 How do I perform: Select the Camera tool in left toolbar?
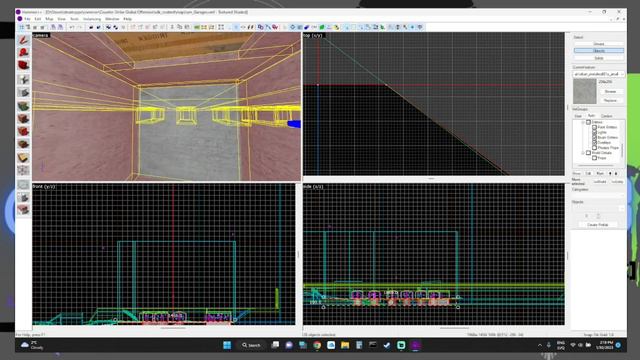click(23, 66)
